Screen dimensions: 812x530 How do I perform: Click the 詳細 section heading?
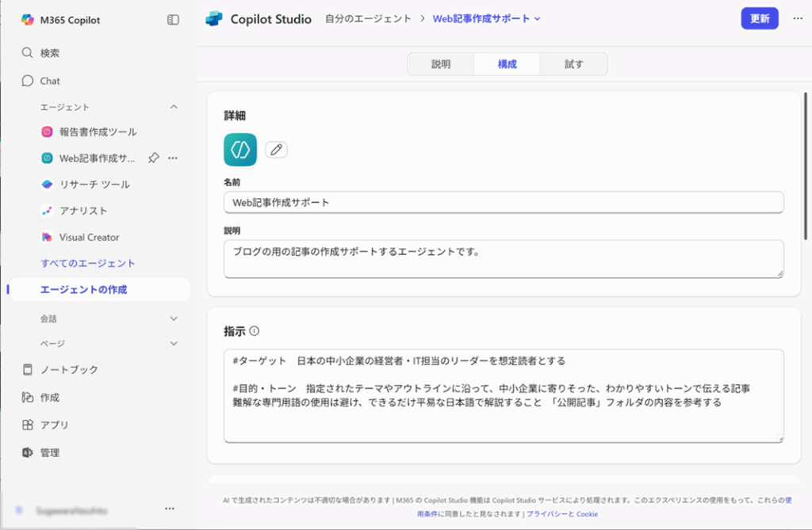235,116
